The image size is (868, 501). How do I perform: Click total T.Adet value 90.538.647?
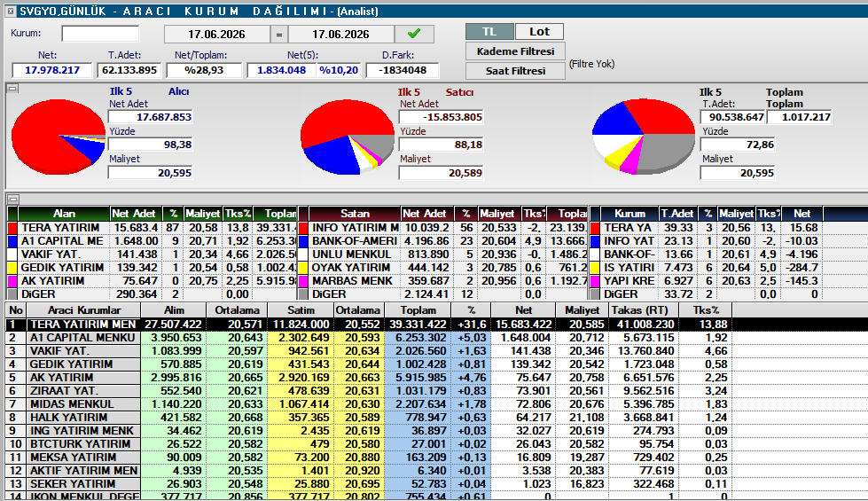(x=733, y=117)
